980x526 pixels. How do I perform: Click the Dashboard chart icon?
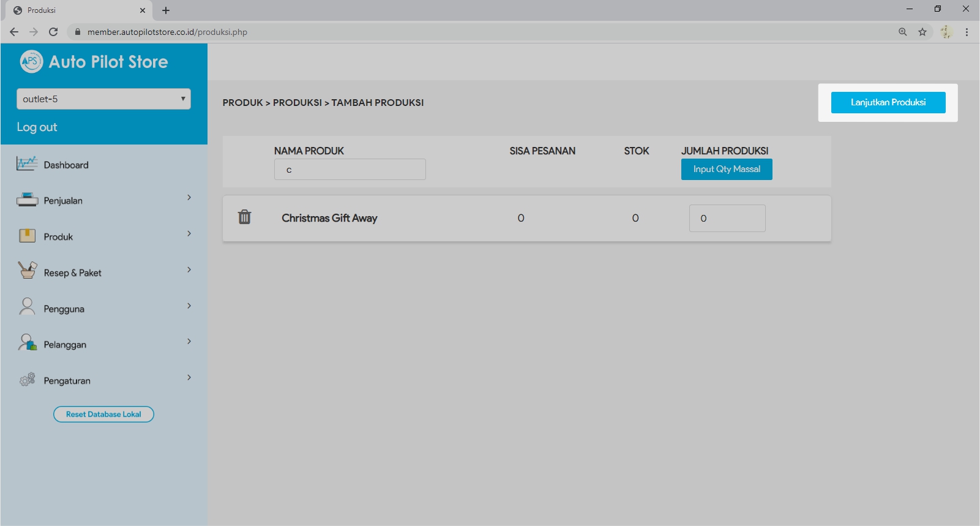click(27, 164)
